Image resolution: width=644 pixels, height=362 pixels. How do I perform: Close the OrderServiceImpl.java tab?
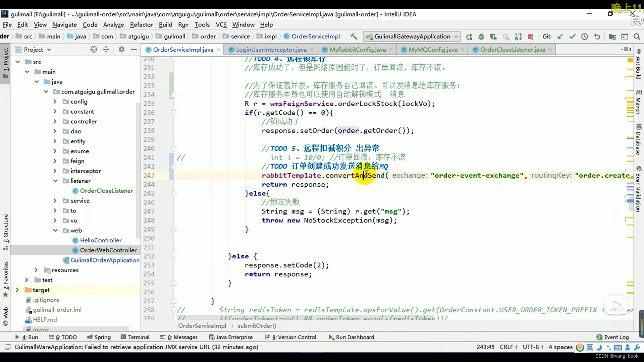point(218,50)
